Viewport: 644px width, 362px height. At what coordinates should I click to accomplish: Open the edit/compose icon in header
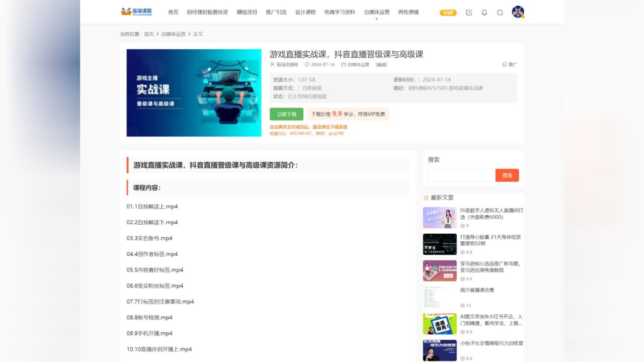coord(469,13)
